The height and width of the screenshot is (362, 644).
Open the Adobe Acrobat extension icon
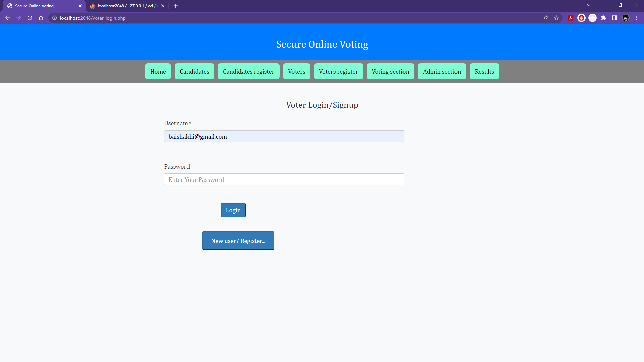[x=570, y=18]
